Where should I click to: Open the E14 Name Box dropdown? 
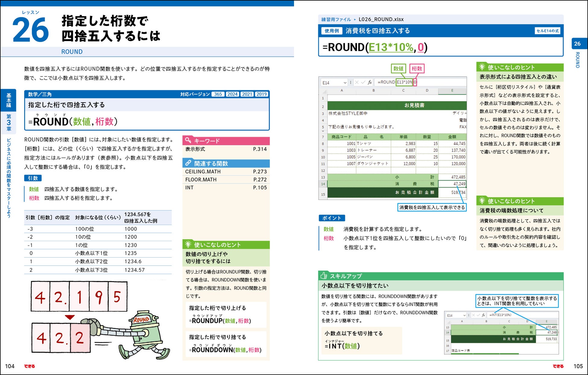pyautogui.click(x=345, y=82)
